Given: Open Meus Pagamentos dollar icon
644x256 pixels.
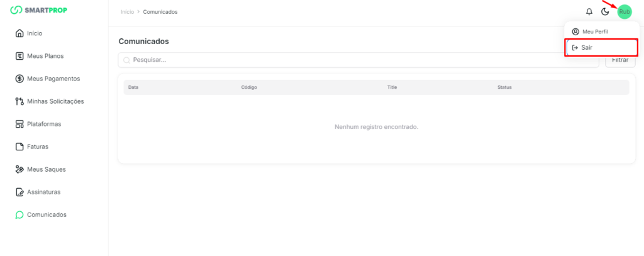Looking at the screenshot, I should pos(19,79).
